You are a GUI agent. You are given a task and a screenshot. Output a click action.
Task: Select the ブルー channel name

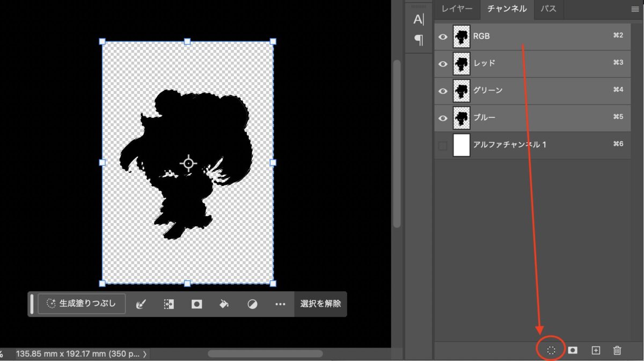coord(484,117)
